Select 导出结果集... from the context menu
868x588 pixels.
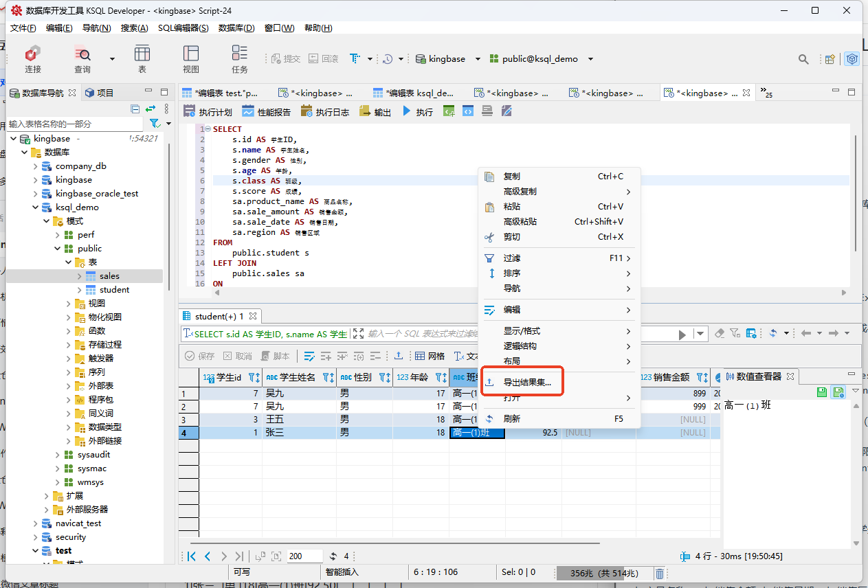click(x=526, y=382)
